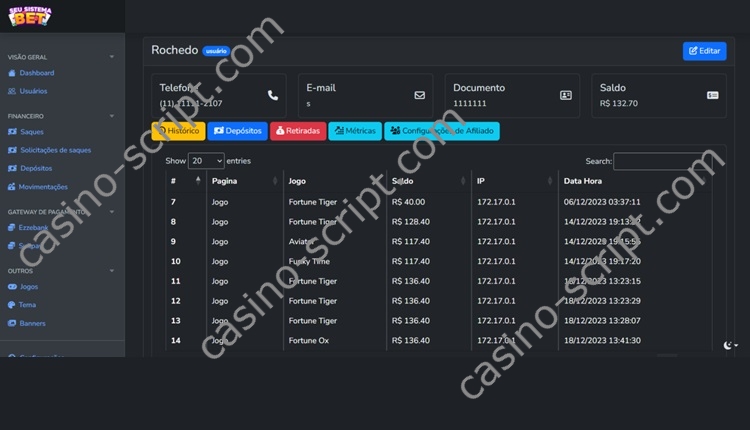Switch to the Retiradas tab
Screen dimensions: 750x430
[x=298, y=131]
